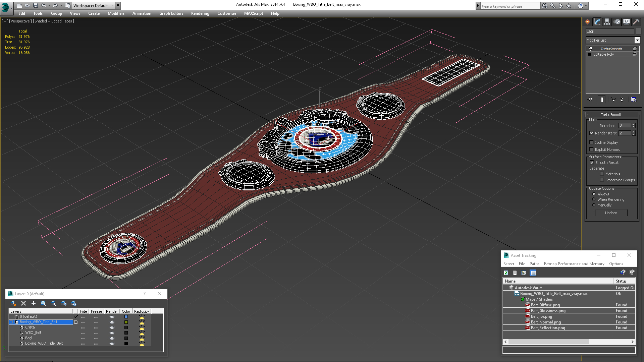644x362 pixels.
Task: Select Always update option
Action: pos(594,194)
